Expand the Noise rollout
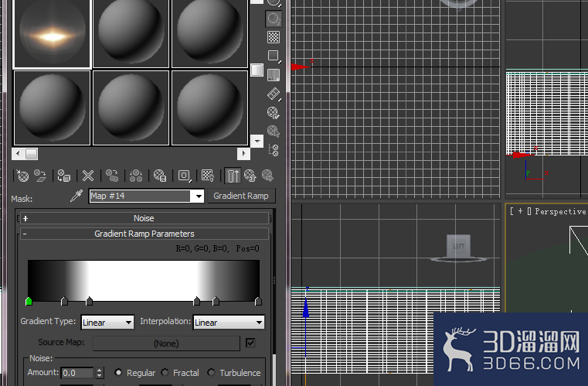The image size is (588, 386). coord(144,218)
